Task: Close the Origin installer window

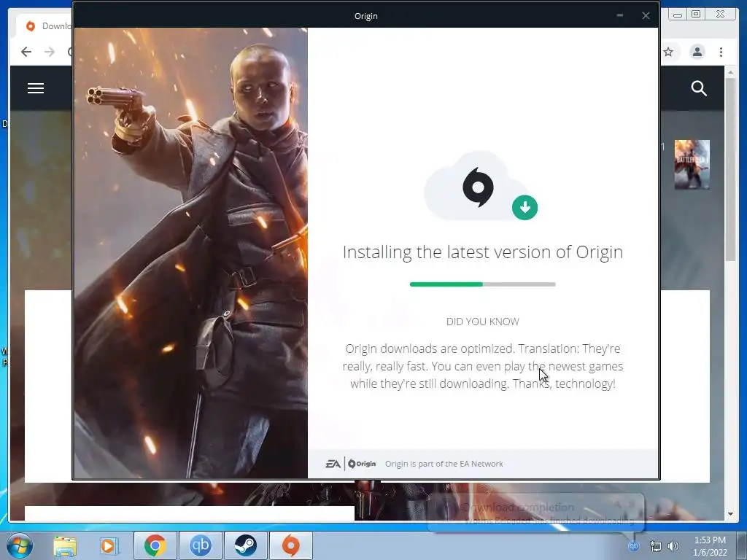Action: click(646, 16)
